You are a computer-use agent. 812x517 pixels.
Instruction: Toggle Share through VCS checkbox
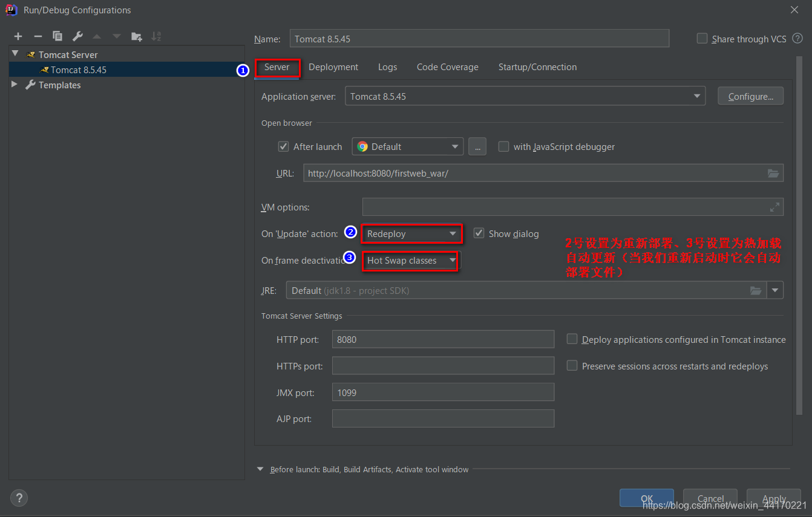click(702, 38)
